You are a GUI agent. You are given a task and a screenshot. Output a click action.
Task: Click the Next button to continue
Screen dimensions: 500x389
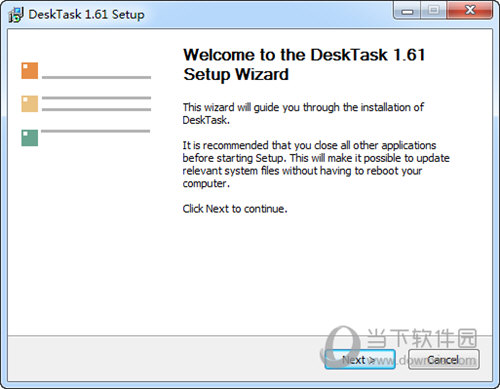(x=360, y=359)
